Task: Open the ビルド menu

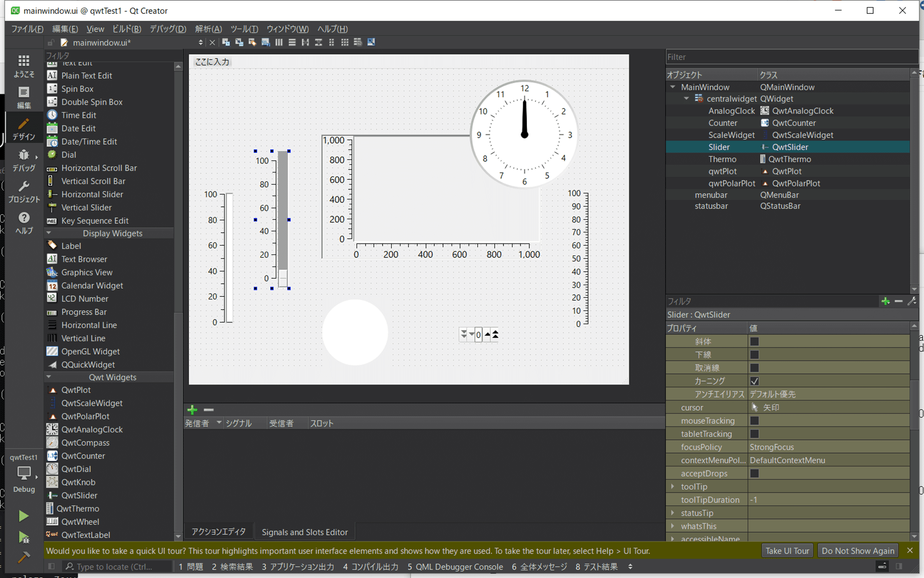Action: [126, 29]
